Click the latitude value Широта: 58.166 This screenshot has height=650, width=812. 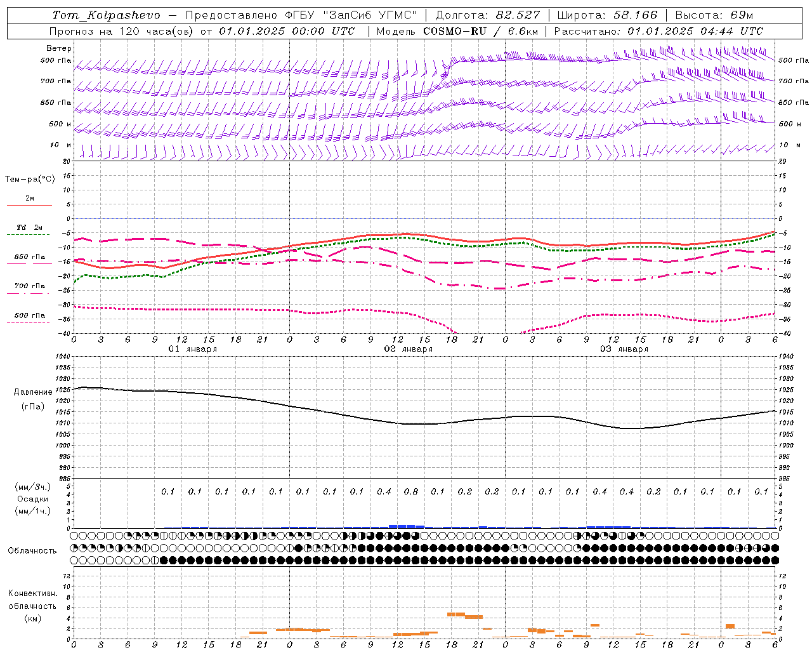607,15
